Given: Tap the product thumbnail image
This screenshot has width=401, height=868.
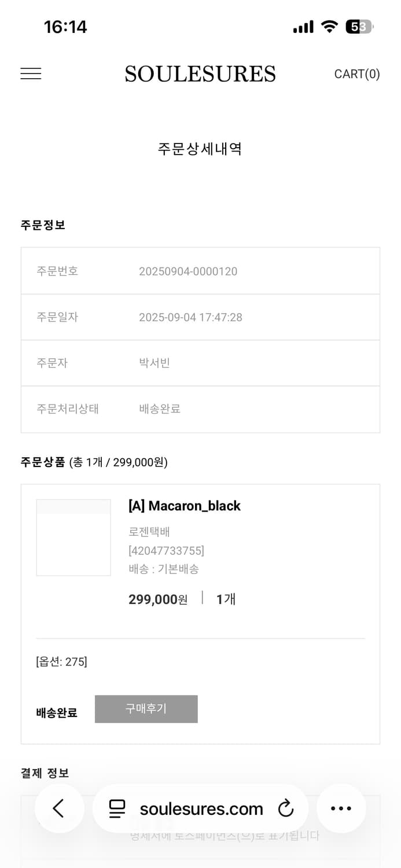Looking at the screenshot, I should 73,537.
